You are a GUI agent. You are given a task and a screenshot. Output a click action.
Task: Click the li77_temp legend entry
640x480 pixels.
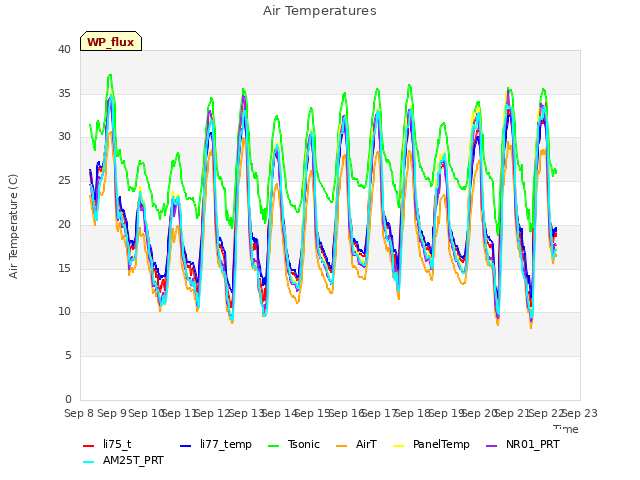click(216, 444)
